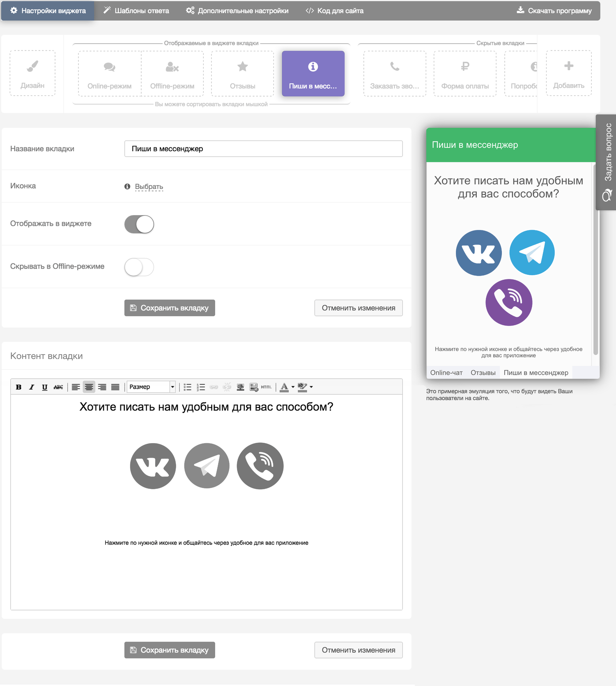This screenshot has width=616, height=686.
Task: Toggle the 'Отображать в виджете' switch
Action: 139,224
